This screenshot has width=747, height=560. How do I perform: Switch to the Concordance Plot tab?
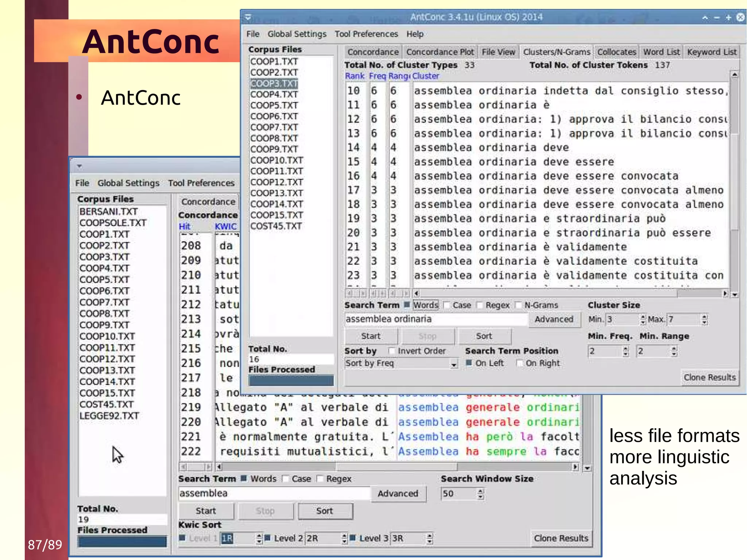tap(440, 52)
